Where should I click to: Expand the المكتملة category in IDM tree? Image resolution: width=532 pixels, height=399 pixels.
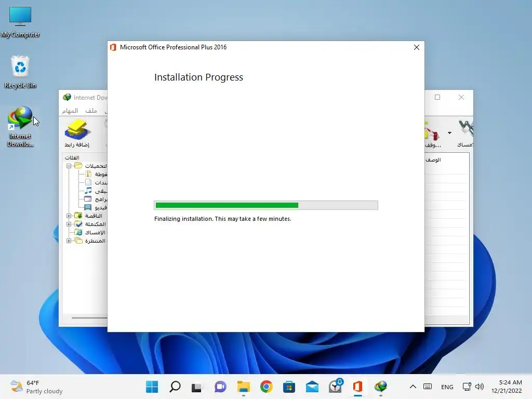coord(69,224)
